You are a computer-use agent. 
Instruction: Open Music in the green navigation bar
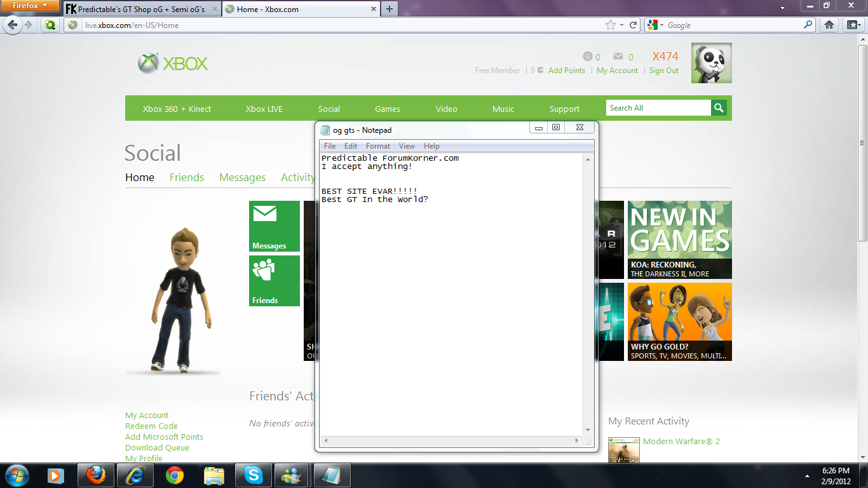503,109
